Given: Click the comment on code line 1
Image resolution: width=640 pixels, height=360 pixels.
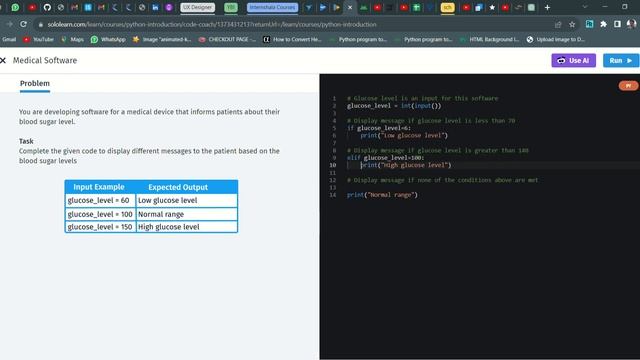Looking at the screenshot, I should pos(422,98).
